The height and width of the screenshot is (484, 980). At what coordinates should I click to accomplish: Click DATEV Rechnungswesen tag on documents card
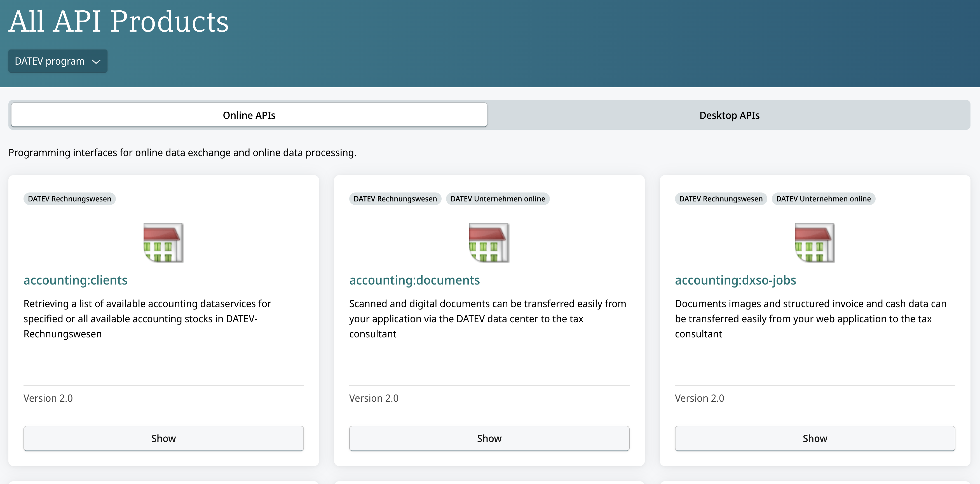coord(395,199)
